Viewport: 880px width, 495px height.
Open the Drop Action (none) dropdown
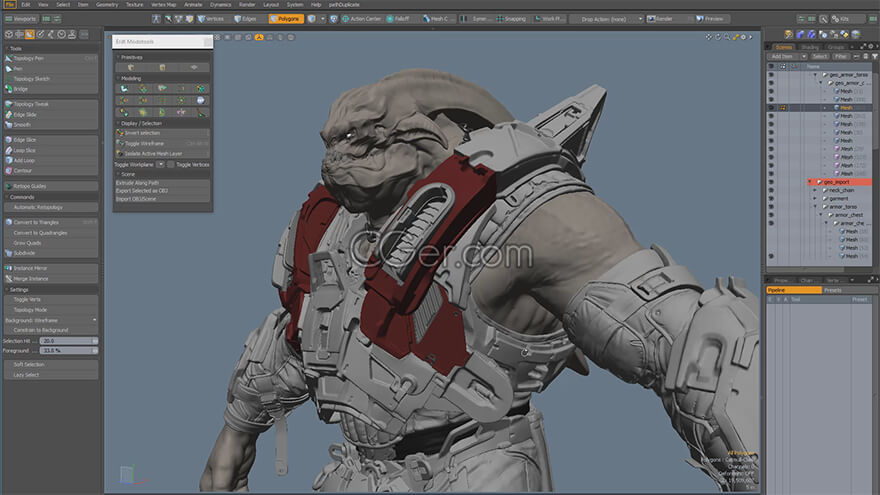607,19
